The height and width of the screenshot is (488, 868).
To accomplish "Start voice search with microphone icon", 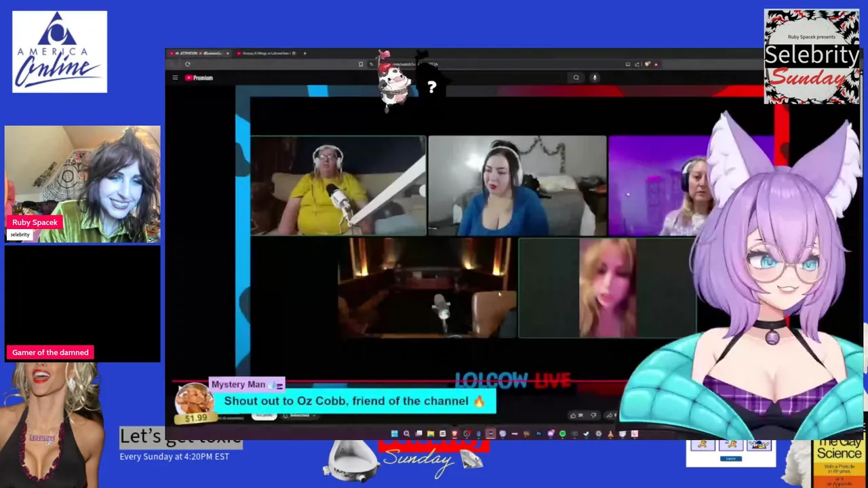I will 595,77.
